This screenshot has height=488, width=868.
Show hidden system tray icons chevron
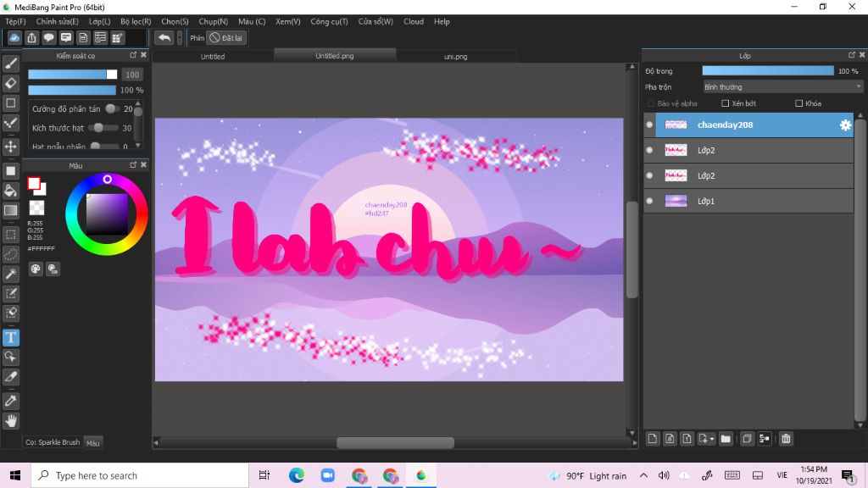click(643, 475)
